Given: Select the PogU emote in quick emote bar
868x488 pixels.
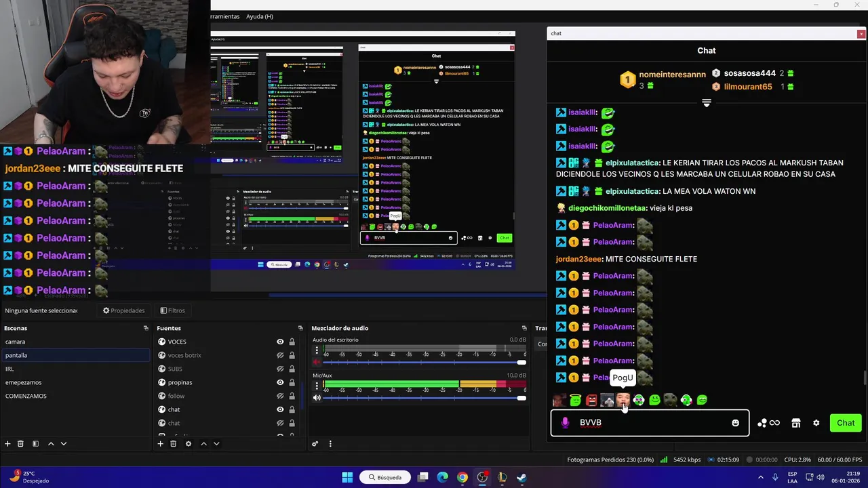Looking at the screenshot, I should [x=623, y=400].
